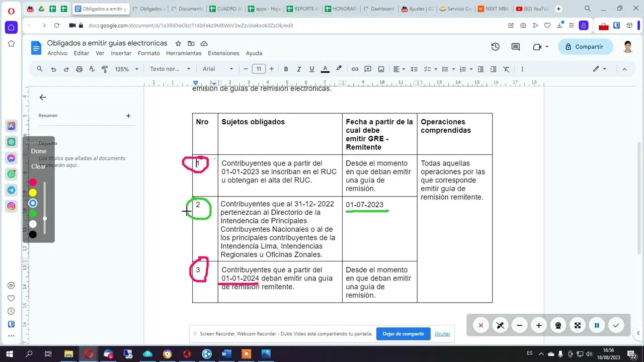The height and width of the screenshot is (362, 644).
Task: Toggle bold formatting
Action: (286, 69)
